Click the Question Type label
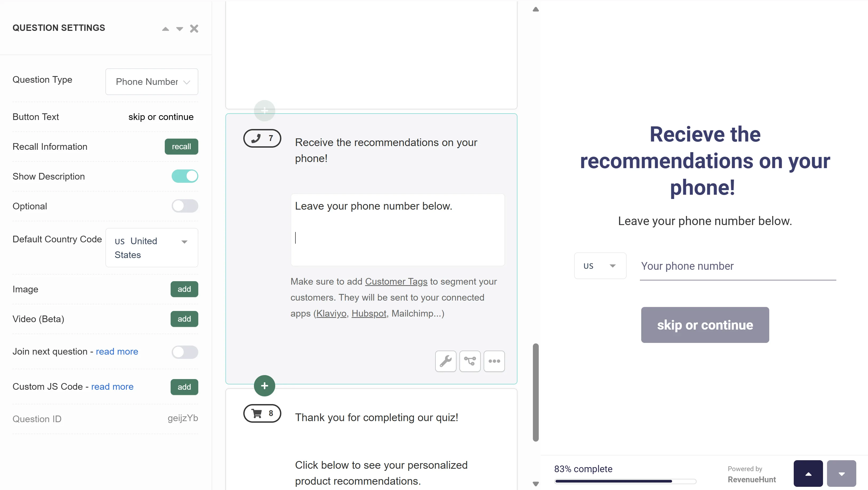Screen dimensions: 868x490 (x=43, y=80)
